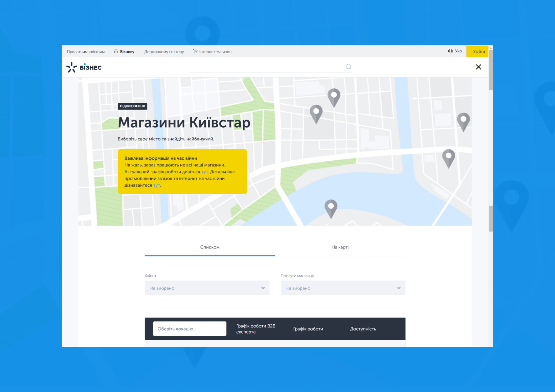Image resolution: width=555 pixels, height=392 pixels.
Task: Switch to the На карті tab
Action: pyautogui.click(x=340, y=247)
